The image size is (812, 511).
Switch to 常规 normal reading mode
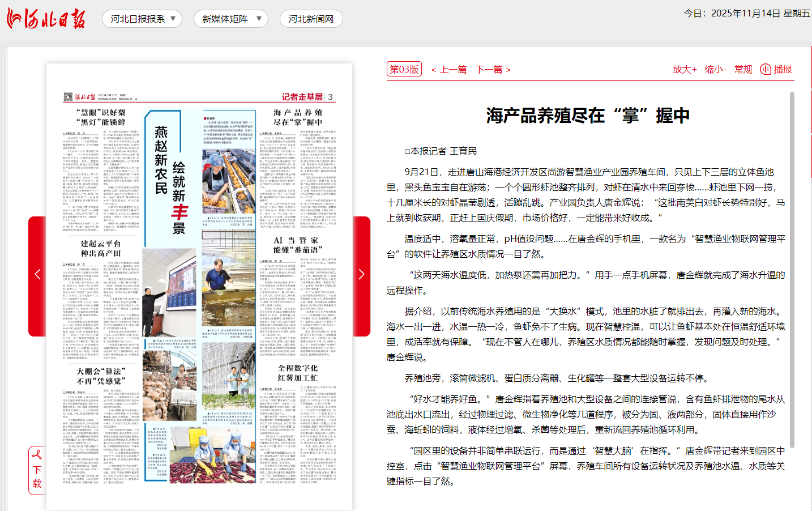pyautogui.click(x=743, y=69)
